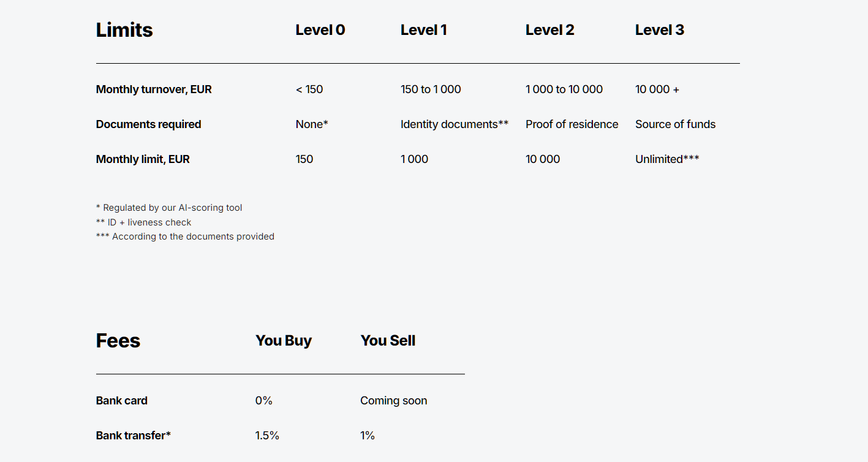The height and width of the screenshot is (462, 868).
Task: Click the "Unlimited***" monthly limit value
Action: pyautogui.click(x=667, y=159)
